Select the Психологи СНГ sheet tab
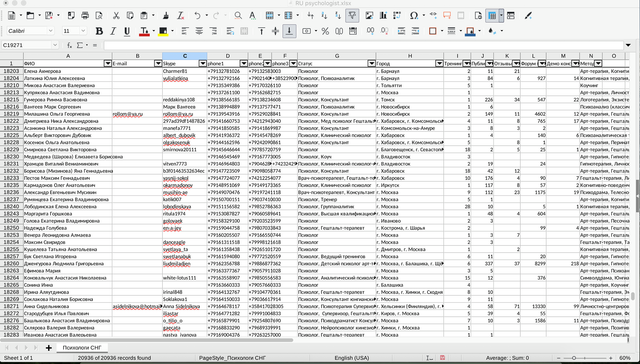Viewport: 640px width, 364px height. tap(81, 348)
